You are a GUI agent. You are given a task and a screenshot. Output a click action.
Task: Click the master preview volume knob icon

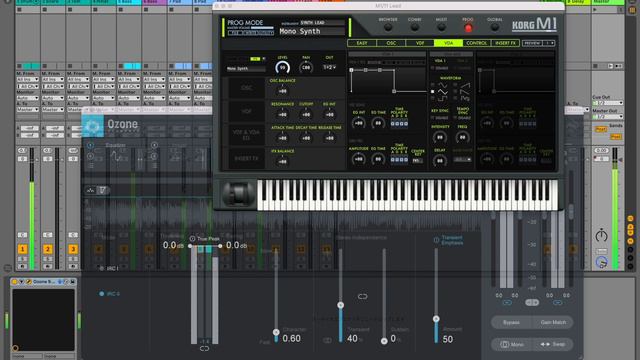click(601, 236)
